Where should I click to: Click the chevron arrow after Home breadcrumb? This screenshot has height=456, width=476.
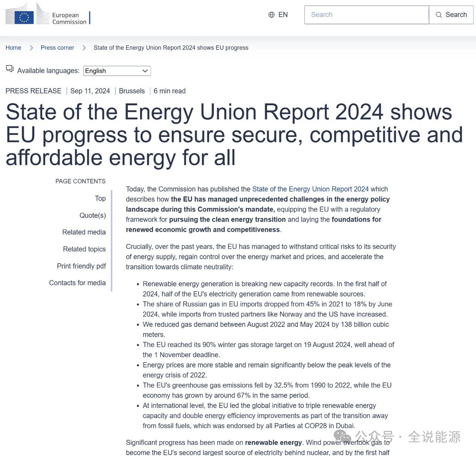[31, 48]
